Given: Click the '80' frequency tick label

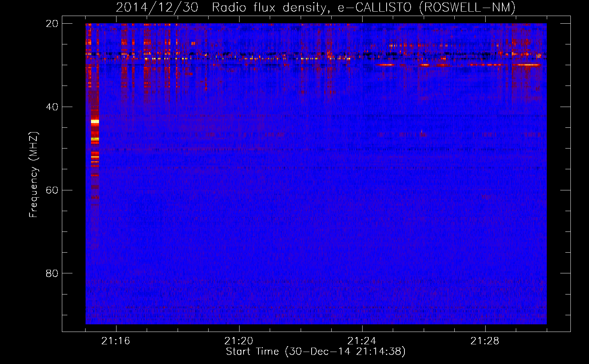Looking at the screenshot, I should [52, 273].
